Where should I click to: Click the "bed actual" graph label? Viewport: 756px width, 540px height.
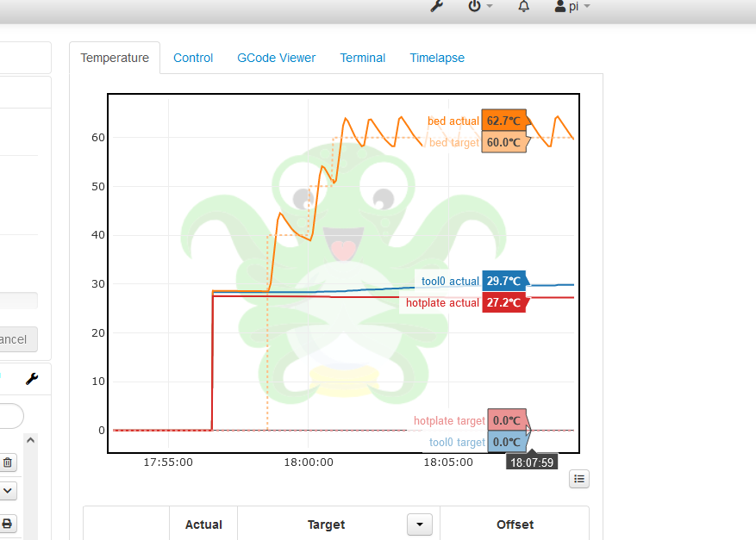coord(453,121)
